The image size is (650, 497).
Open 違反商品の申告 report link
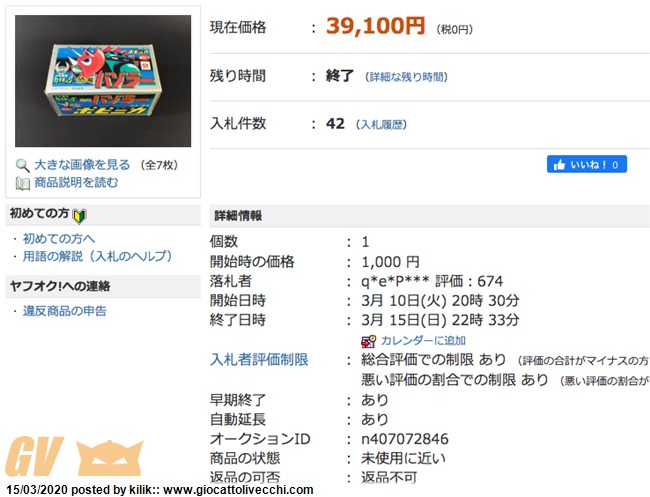click(x=65, y=311)
